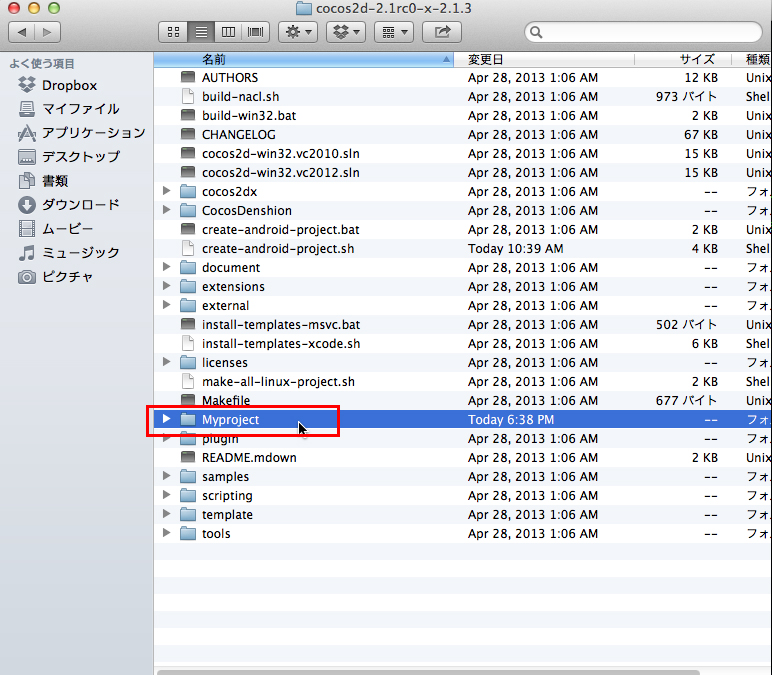Viewport: 772px width, 675px height.
Task: Expand the template folder
Action: [x=166, y=514]
